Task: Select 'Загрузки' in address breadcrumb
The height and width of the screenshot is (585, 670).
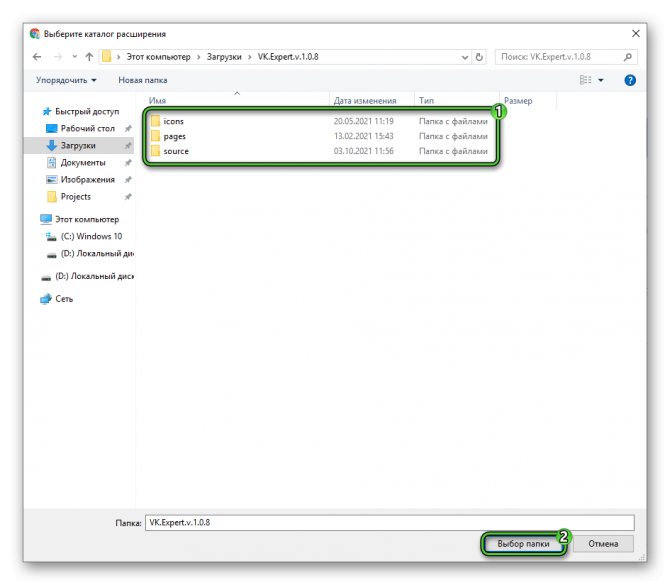Action: 224,57
